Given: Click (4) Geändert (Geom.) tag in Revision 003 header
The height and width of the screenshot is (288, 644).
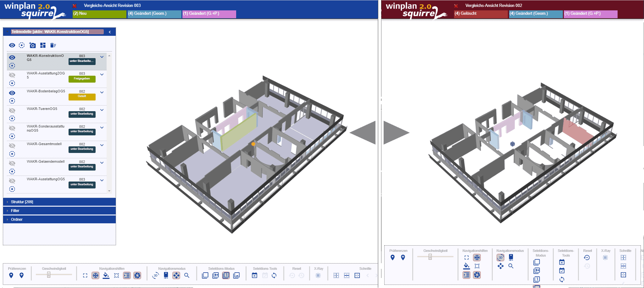Looking at the screenshot, I should tap(154, 14).
